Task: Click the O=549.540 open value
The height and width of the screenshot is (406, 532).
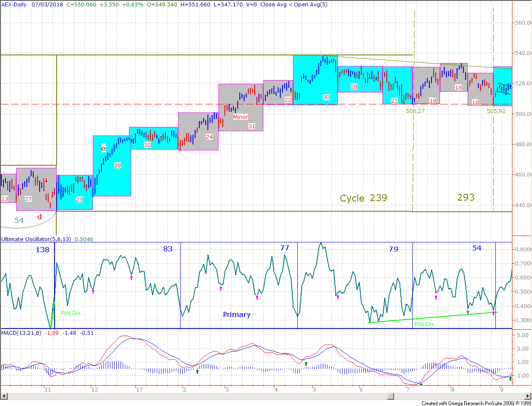Action: pyautogui.click(x=162, y=5)
